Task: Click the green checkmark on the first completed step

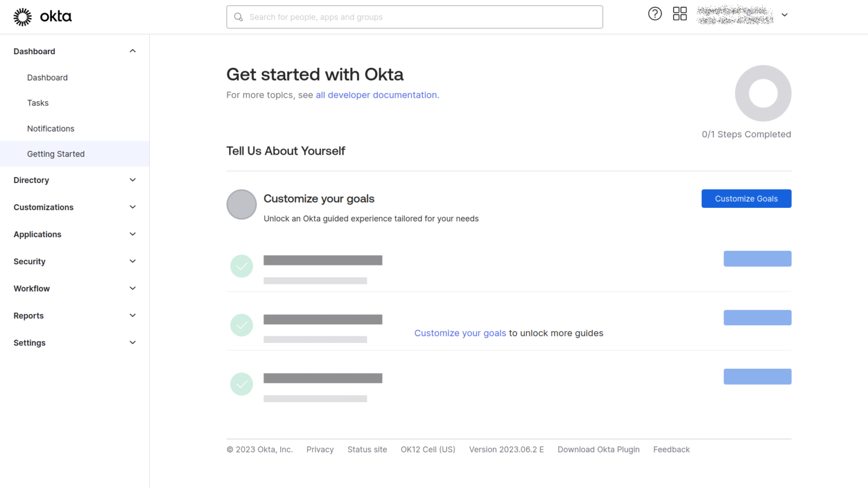Action: point(241,266)
